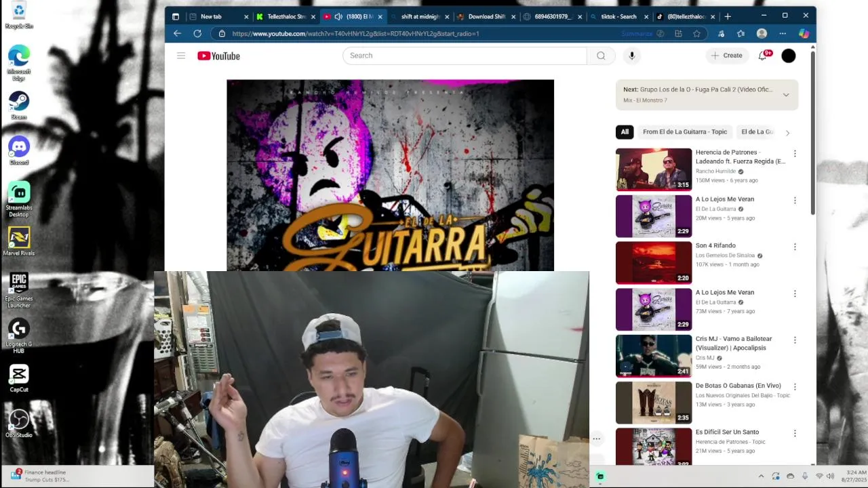Viewport: 868px width, 488px height.
Task: Open 'Son 4 Rifando' video title
Action: (715, 245)
